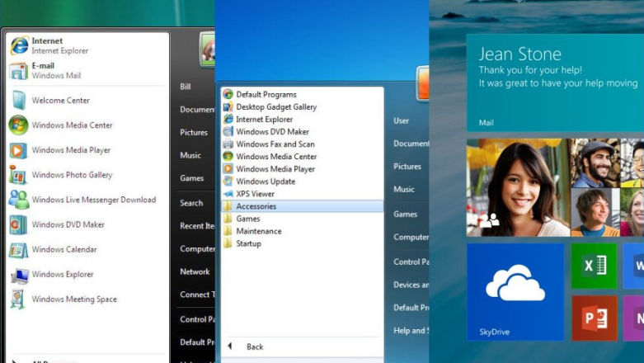This screenshot has width=644, height=363.
Task: Open Windows Photo Gallery icon
Action: [x=18, y=175]
